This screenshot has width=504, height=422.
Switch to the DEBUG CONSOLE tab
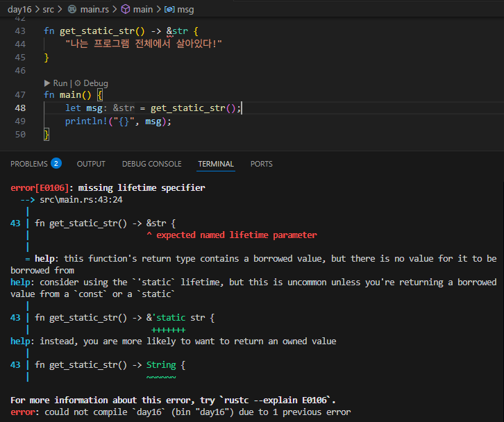[152, 164]
